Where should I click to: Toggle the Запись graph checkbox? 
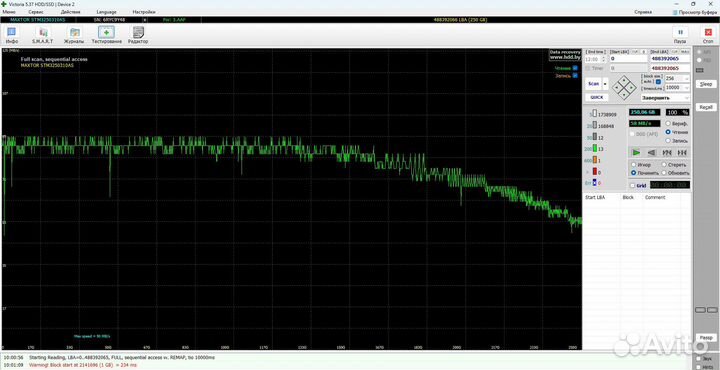(575, 75)
